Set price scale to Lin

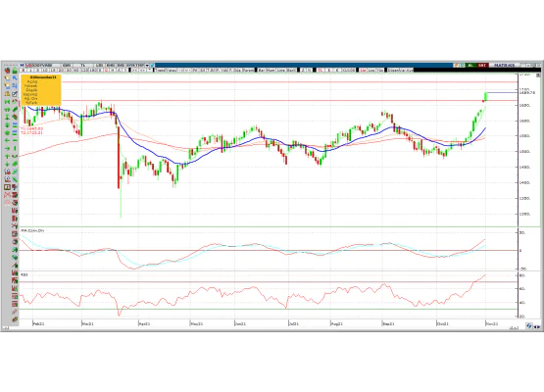(x=363, y=70)
